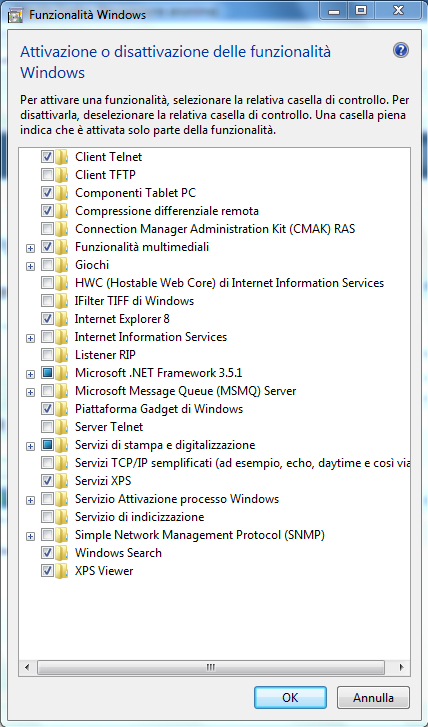Expand the Internet Information Services node
The image size is (428, 727).
(x=31, y=338)
